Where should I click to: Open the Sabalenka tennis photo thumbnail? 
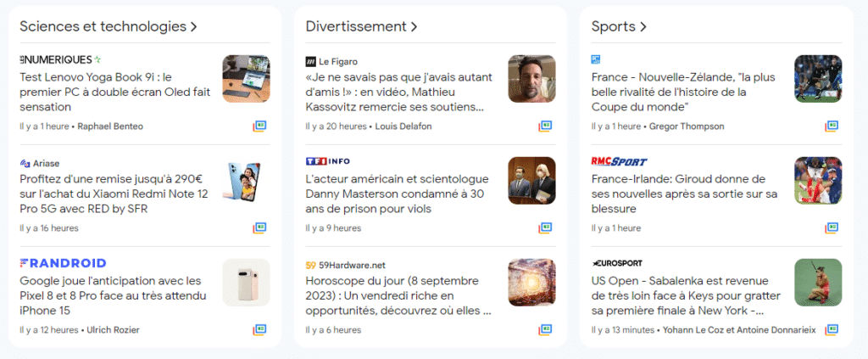pos(818,283)
